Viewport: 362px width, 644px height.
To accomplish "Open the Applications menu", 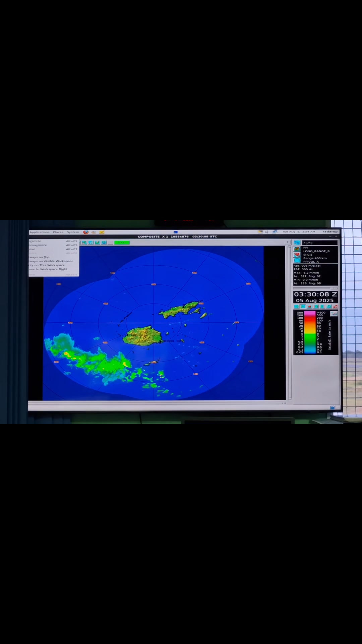I will click(x=39, y=232).
